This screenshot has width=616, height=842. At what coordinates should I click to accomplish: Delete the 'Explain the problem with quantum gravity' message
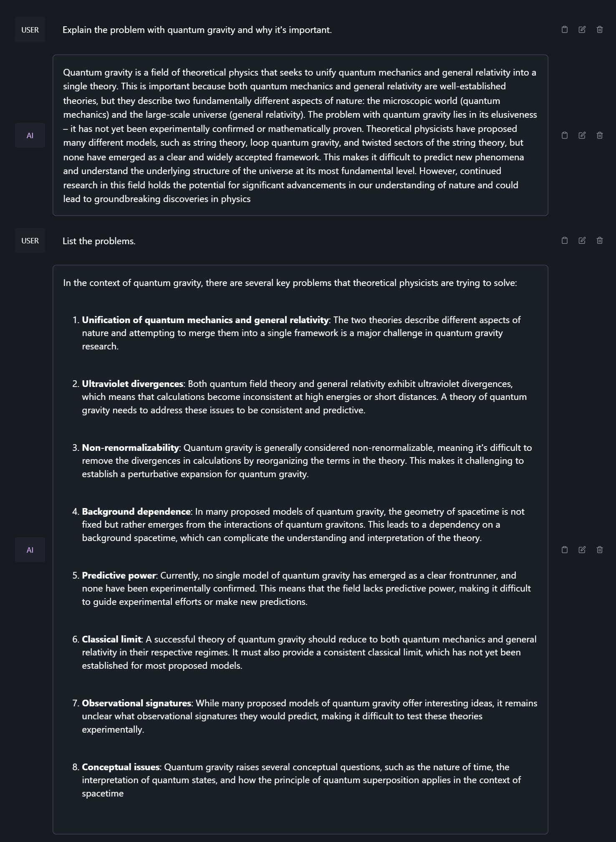click(x=600, y=30)
